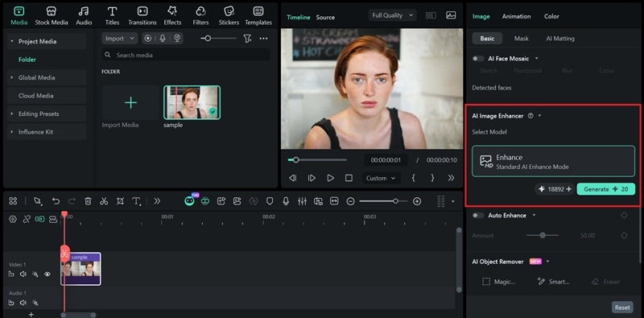Collapse the AI Image Enhancer section arrow
This screenshot has width=644, height=318.
539,116
